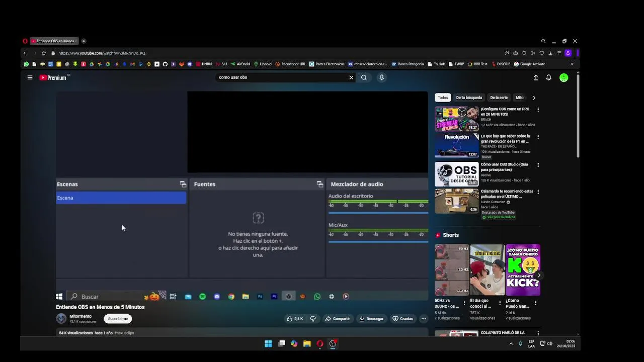Dislike the video with the thumbs down

(313, 319)
